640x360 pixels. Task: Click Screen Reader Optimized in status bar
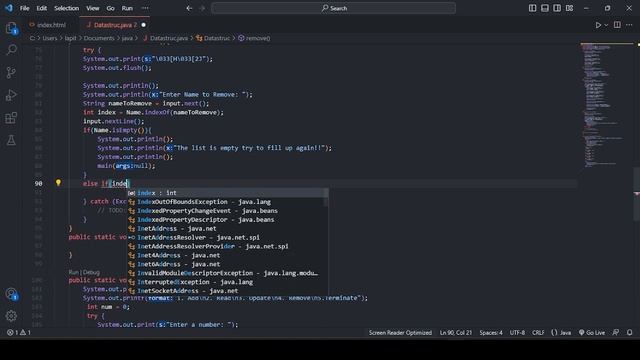pos(400,333)
